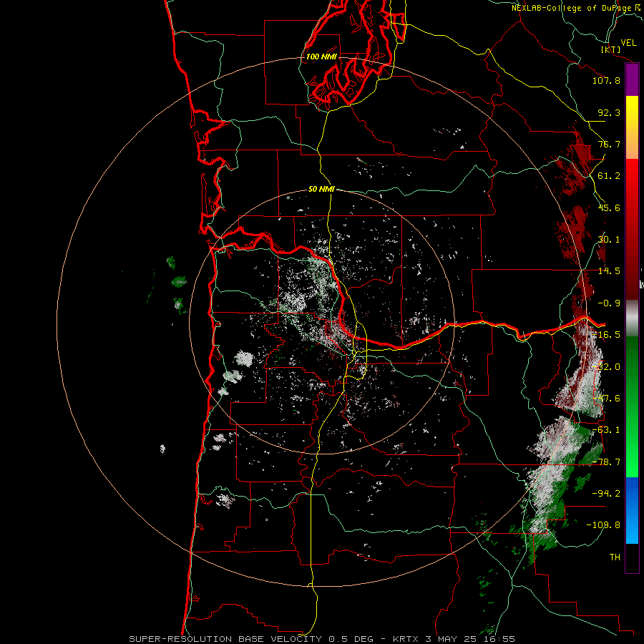Click the VEL label above the color scale

628,43
